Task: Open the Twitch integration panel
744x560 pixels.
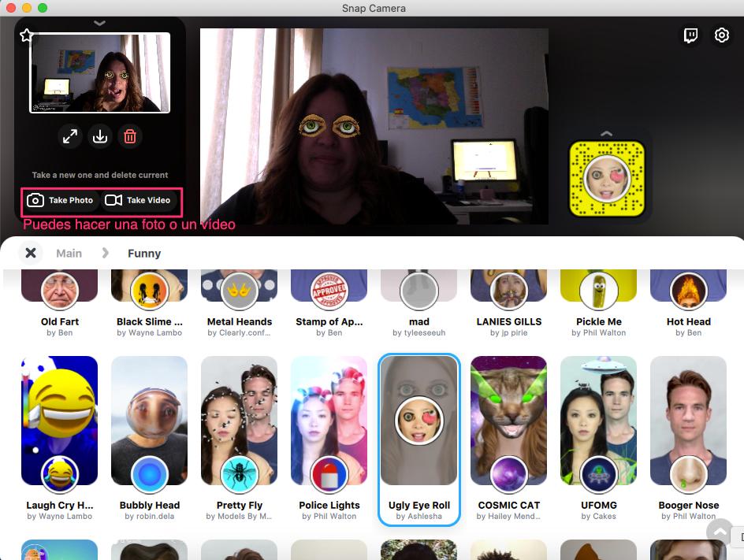Action: coord(690,35)
